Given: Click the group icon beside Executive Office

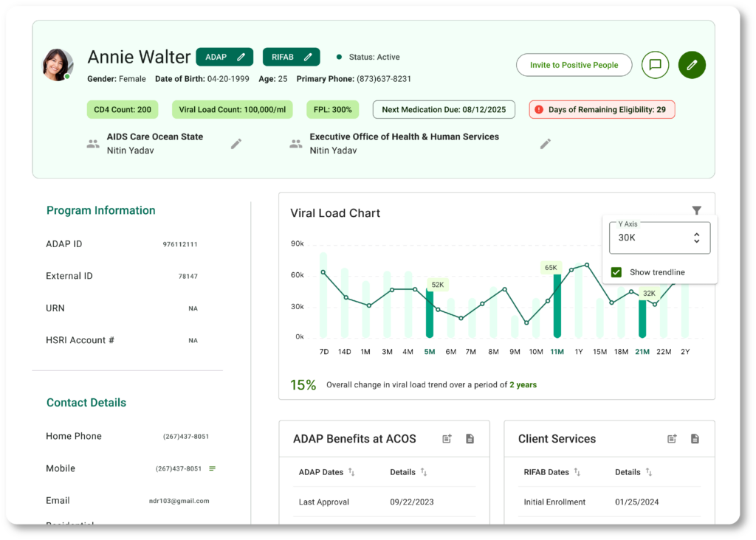Looking at the screenshot, I should click(295, 144).
